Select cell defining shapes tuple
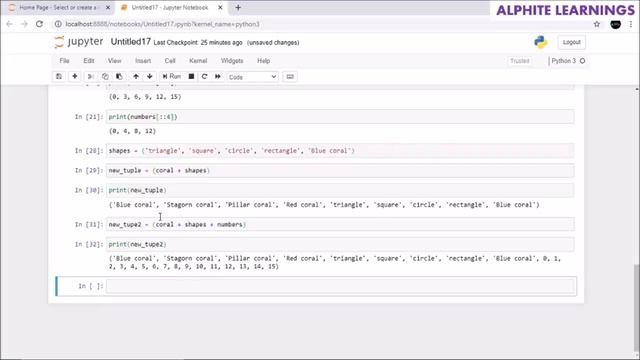 click(340, 151)
